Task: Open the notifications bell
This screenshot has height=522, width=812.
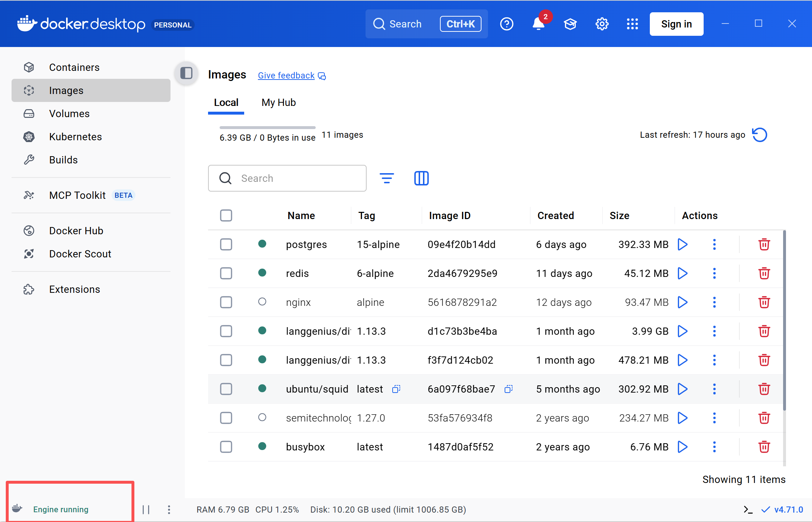Action: click(x=538, y=24)
